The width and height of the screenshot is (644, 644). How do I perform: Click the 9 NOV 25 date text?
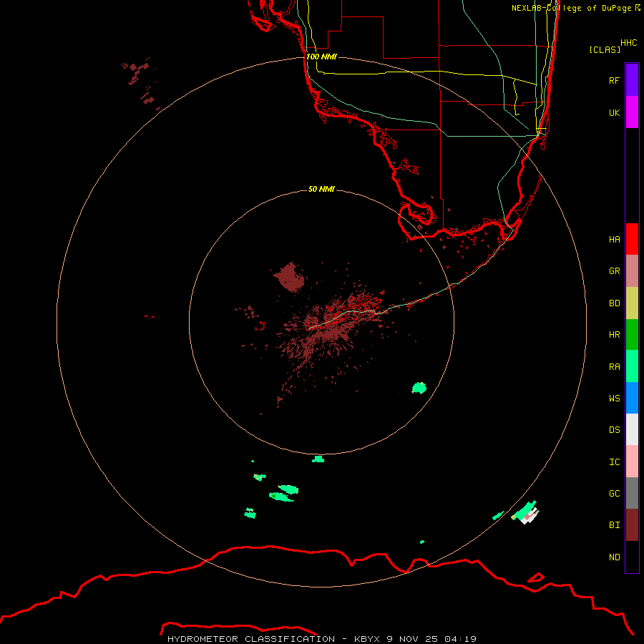412,639
